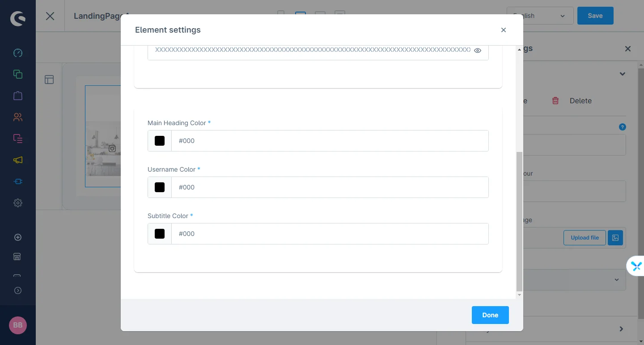
Task: Click the Save button
Action: (595, 16)
